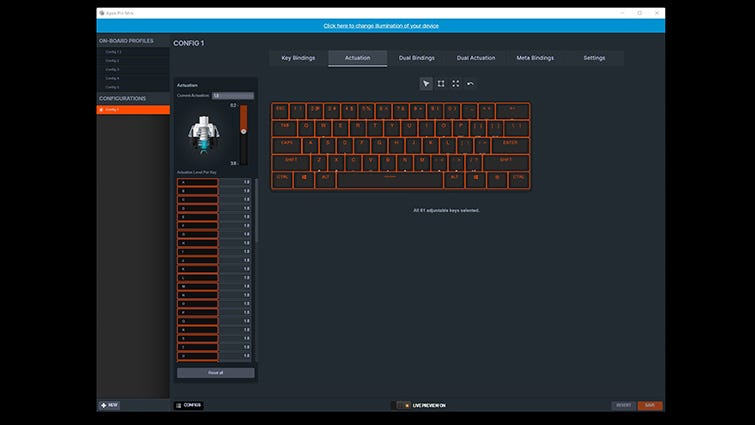Select the ESC key on keyboard diagram
Image resolution: width=755 pixels, height=425 pixels.
tap(281, 111)
